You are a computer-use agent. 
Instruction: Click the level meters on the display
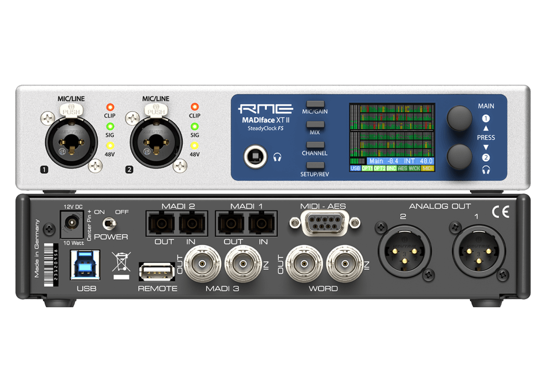point(393,130)
